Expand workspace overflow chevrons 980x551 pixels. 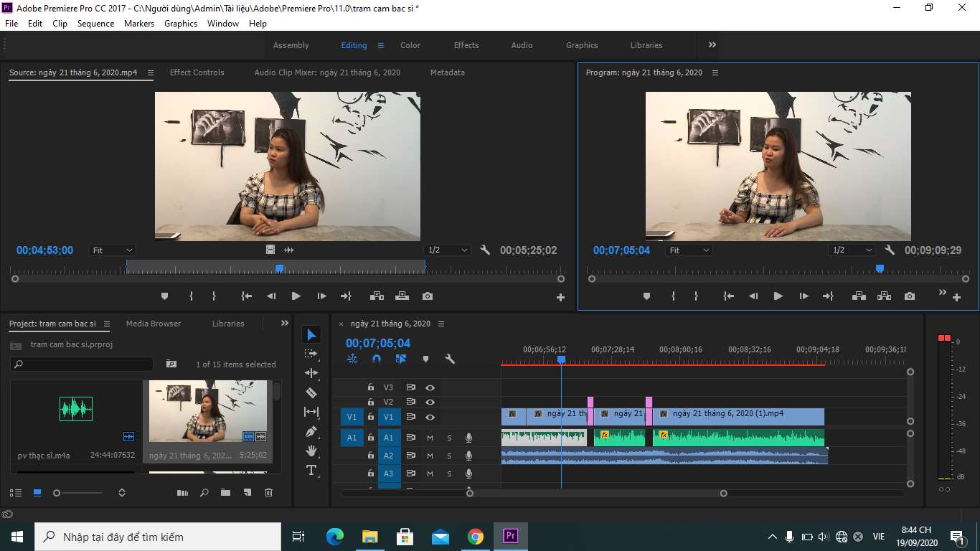(x=712, y=44)
